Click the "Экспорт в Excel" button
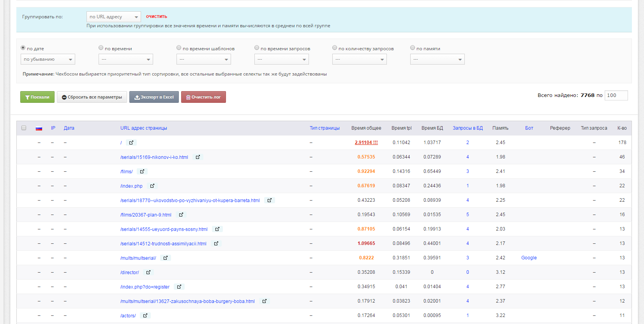 (x=154, y=97)
